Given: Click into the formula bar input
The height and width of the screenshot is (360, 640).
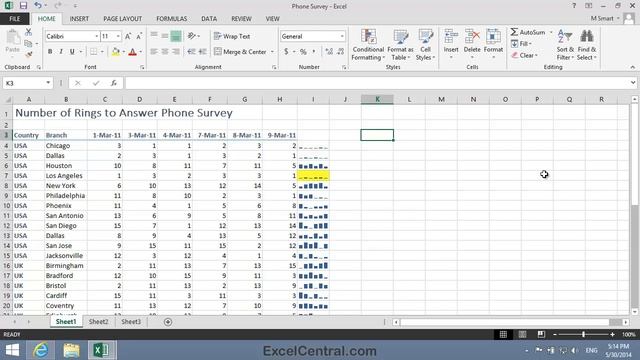Looking at the screenshot, I should click(x=377, y=83).
